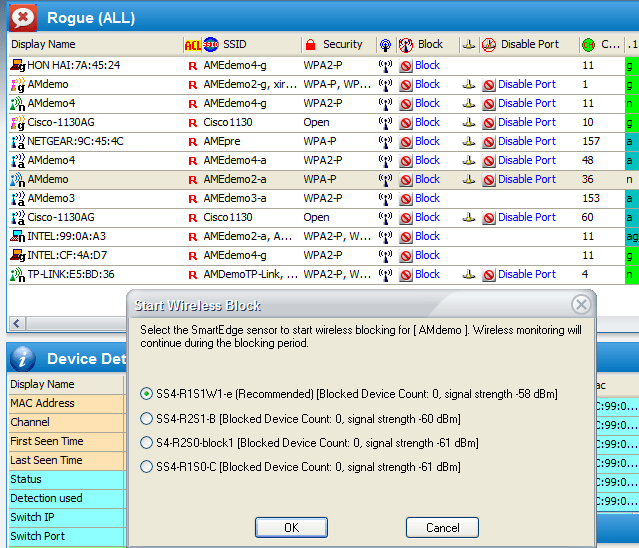Click the horizontal scrollbar left arrow

coord(17,324)
